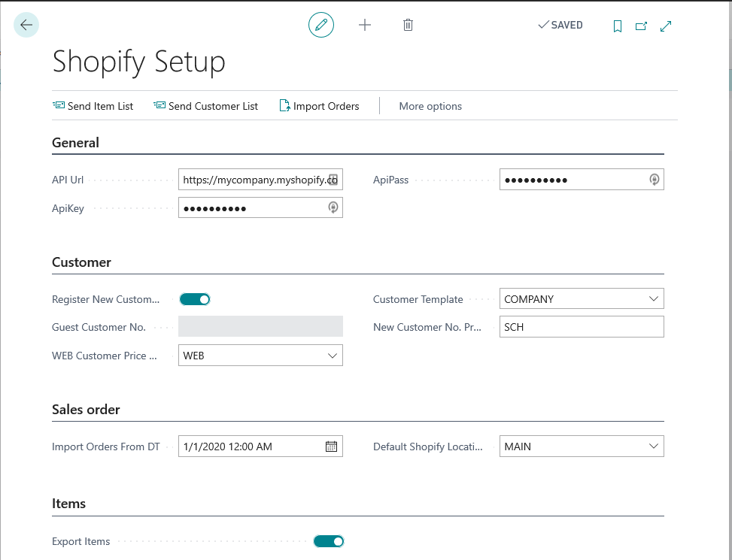Click the plus icon to create new
Image resolution: width=732 pixels, height=560 pixels.
pos(365,25)
